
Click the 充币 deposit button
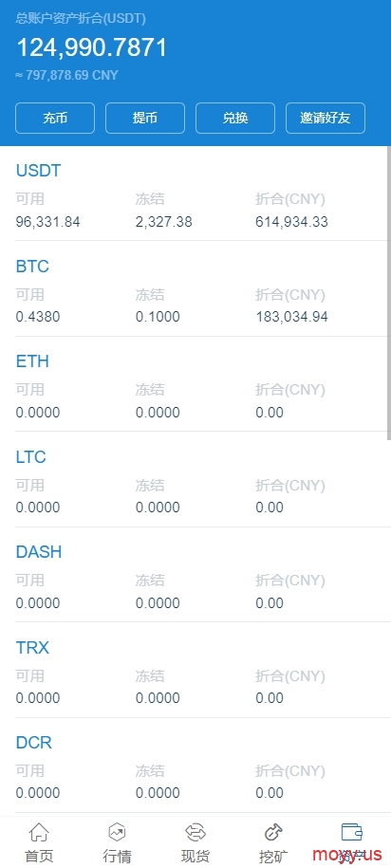(x=55, y=118)
